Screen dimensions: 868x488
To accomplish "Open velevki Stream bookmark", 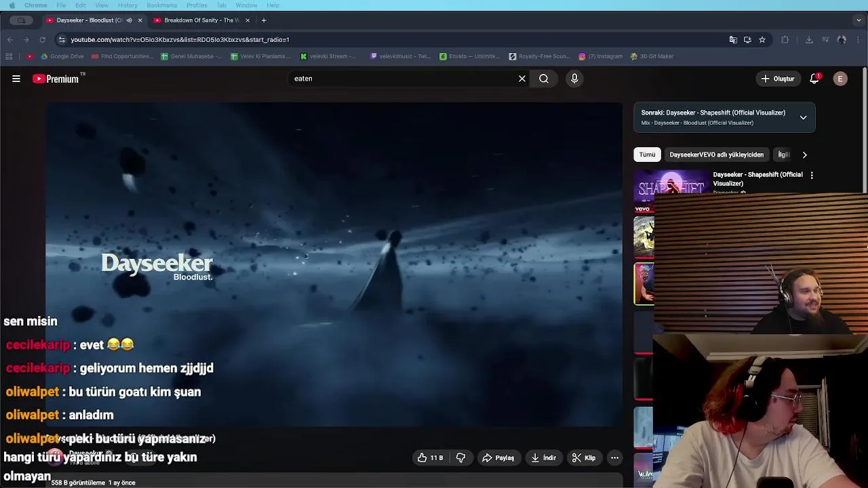I will point(329,56).
